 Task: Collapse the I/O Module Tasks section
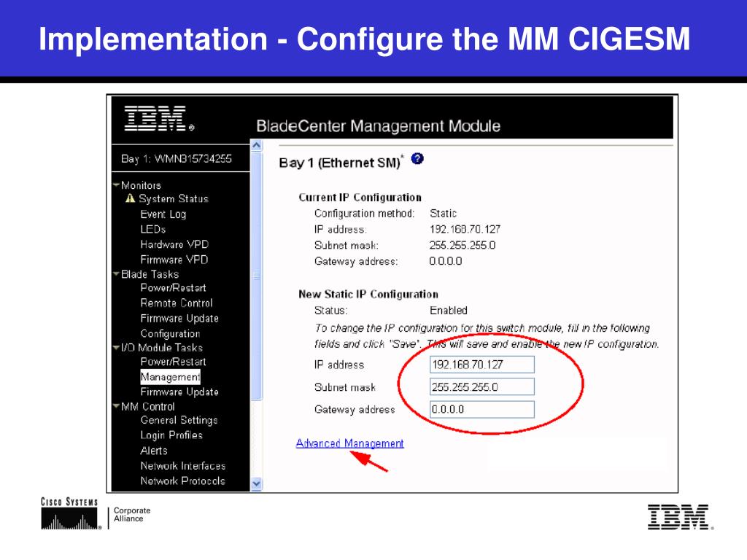[116, 348]
